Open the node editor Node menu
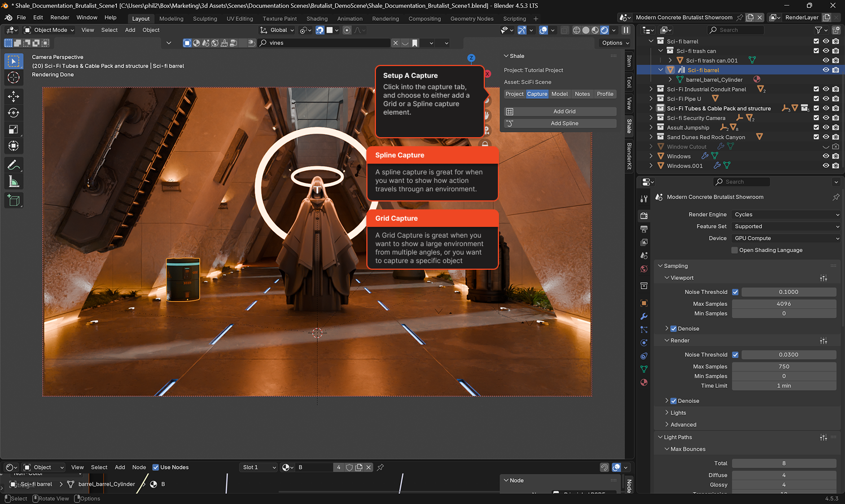This screenshot has height=504, width=845. [x=139, y=467]
